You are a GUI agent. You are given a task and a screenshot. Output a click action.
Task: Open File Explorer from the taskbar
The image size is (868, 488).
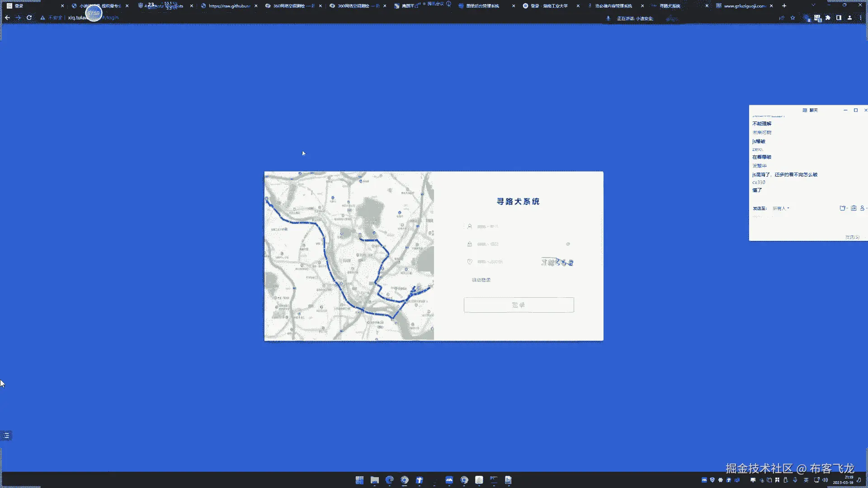tap(374, 480)
